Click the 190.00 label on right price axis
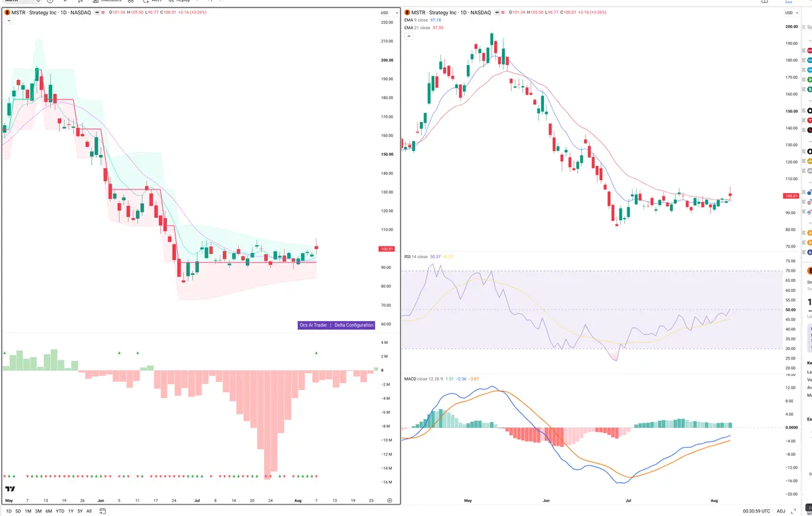This screenshot has width=812, height=516. click(791, 43)
